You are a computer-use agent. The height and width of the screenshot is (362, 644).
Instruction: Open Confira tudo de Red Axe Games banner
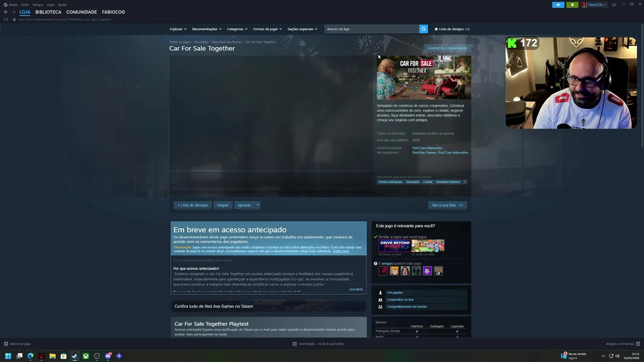268,306
